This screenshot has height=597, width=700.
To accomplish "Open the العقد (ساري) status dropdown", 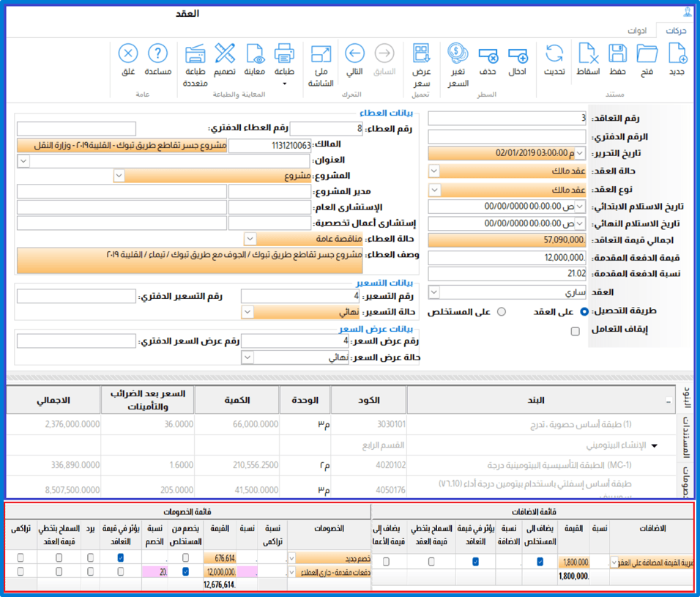I will tap(434, 292).
